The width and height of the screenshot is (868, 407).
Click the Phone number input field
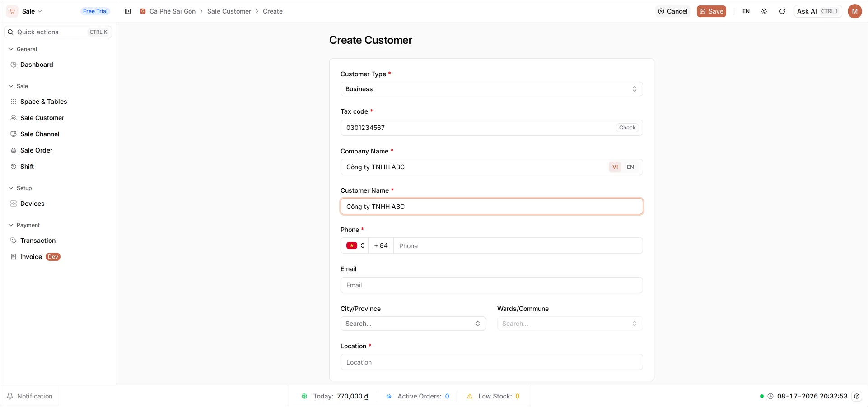tap(518, 245)
